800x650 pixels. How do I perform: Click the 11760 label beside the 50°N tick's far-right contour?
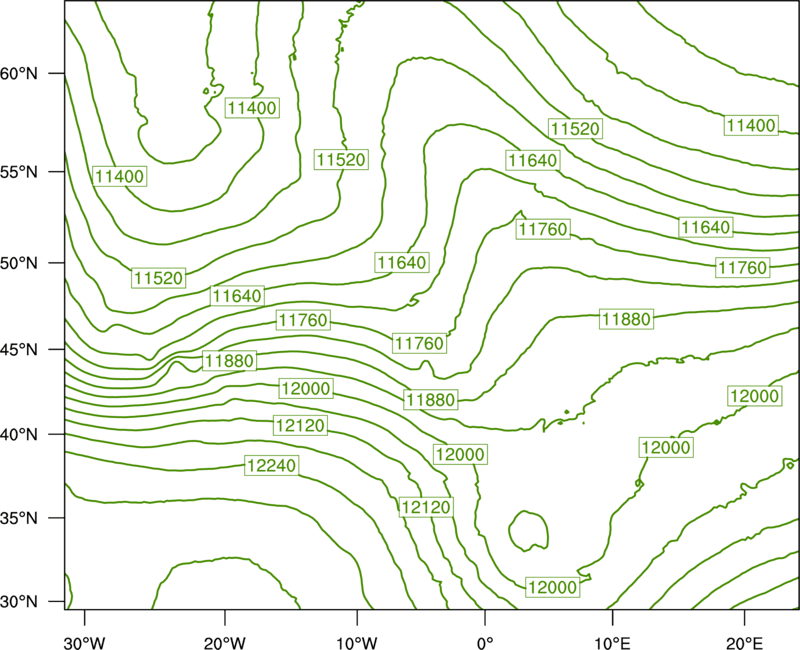(x=742, y=267)
